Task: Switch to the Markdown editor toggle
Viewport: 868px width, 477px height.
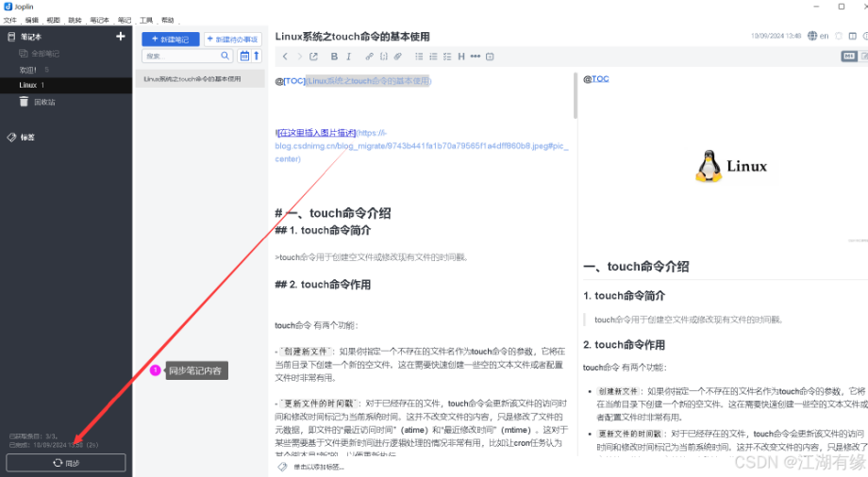Action: point(848,57)
